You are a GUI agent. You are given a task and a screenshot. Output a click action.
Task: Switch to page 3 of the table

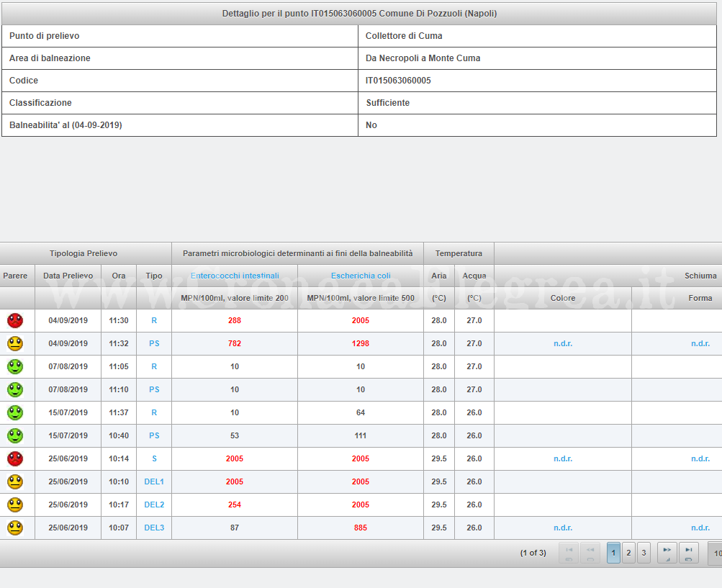(644, 553)
